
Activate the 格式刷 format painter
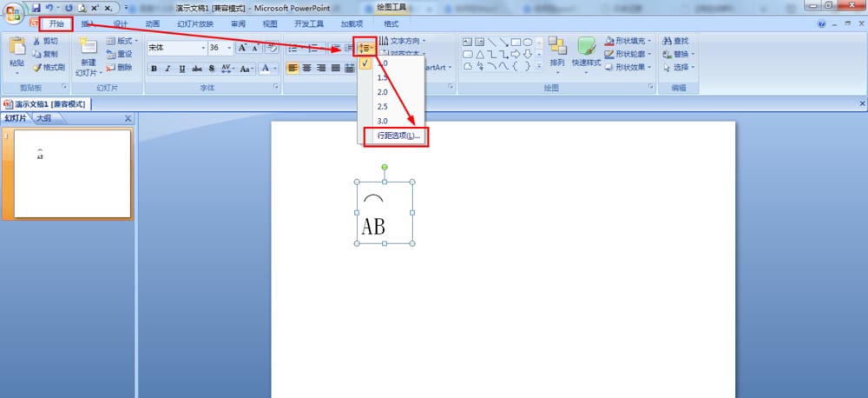coord(49,68)
